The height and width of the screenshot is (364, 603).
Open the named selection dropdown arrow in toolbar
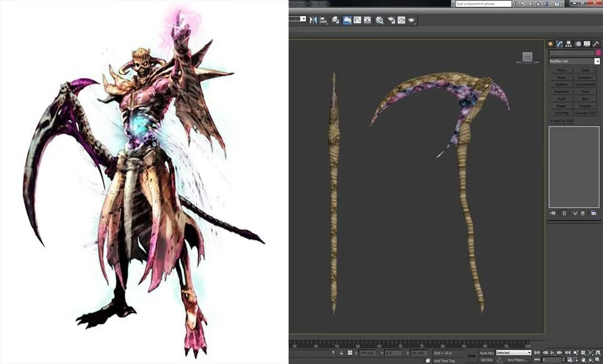point(303,19)
